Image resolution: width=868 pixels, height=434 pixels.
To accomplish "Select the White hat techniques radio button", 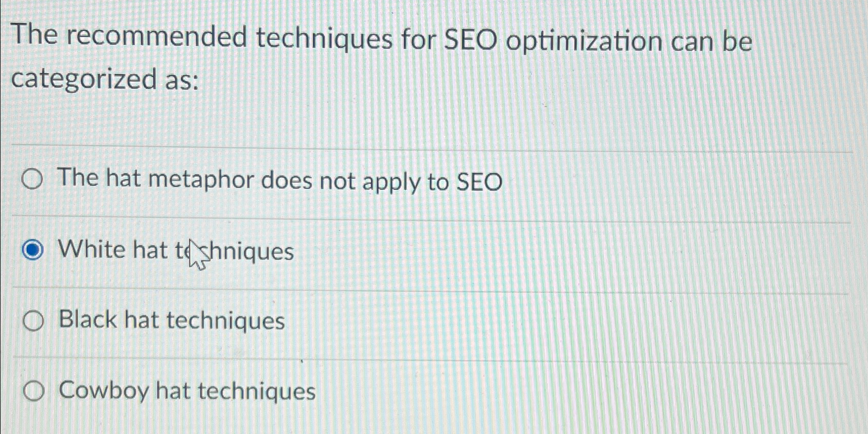I will (32, 250).
